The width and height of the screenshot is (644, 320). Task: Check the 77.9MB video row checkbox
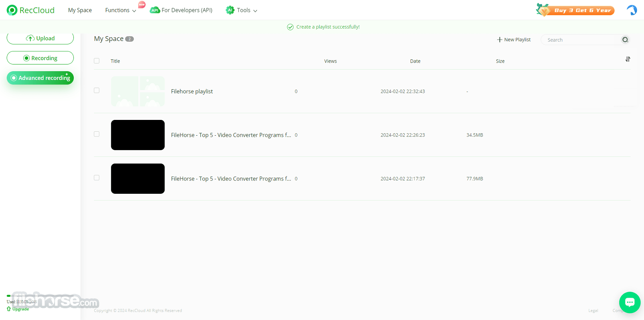tap(97, 178)
